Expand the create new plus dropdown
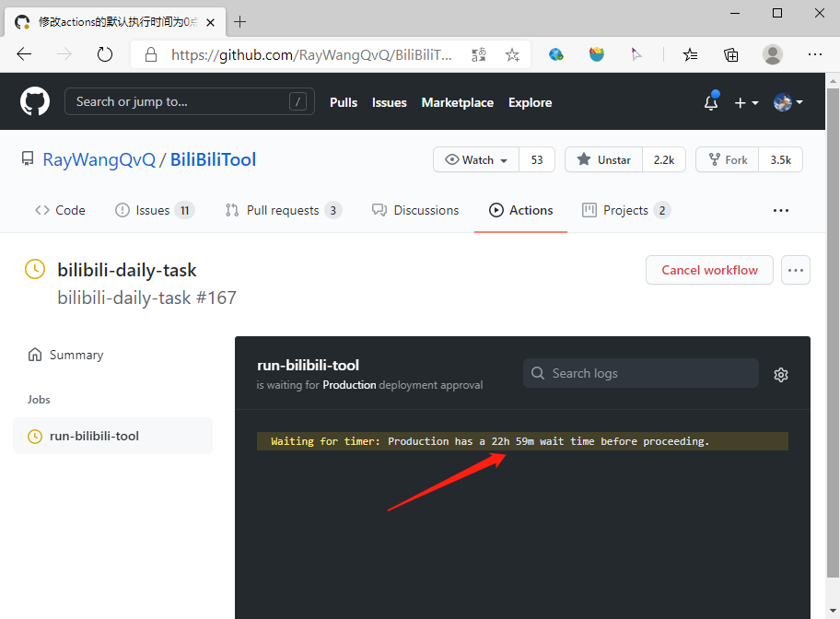840x619 pixels. coord(746,102)
